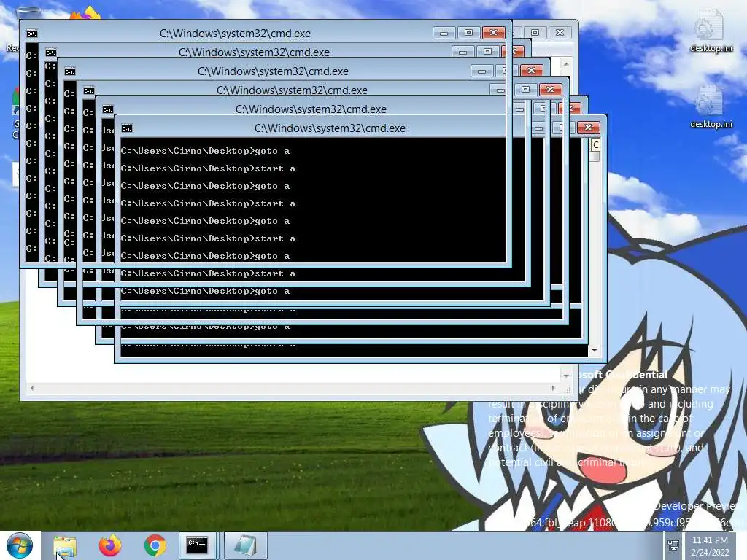Image resolution: width=747 pixels, height=560 pixels.
Task: Open system menu icon of rearmost cmd window
Action: click(x=127, y=128)
